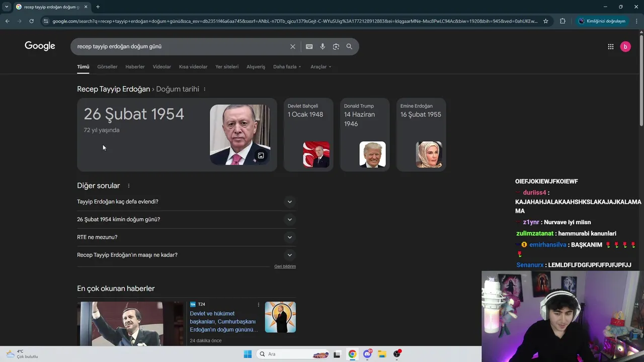The height and width of the screenshot is (362, 644).
Task: Open Google Lens image search
Action: (336, 46)
